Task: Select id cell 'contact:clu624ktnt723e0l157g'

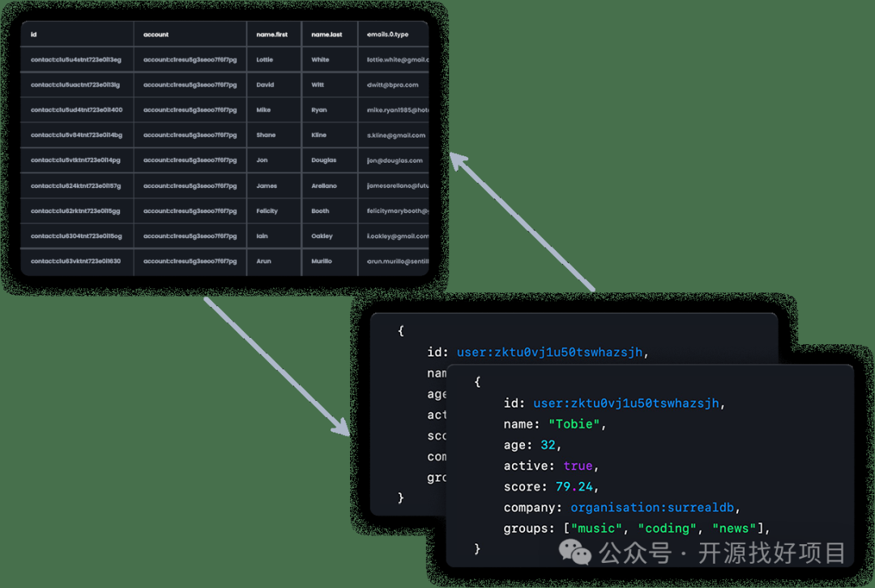Action: point(76,185)
